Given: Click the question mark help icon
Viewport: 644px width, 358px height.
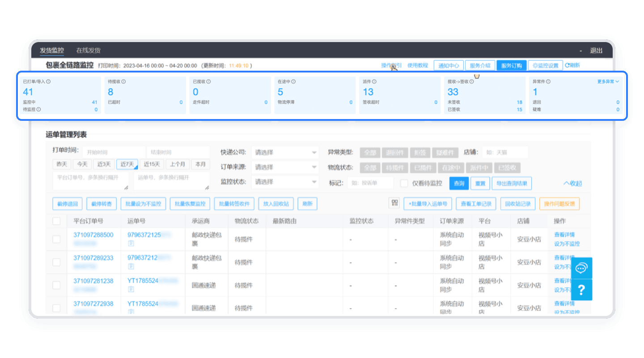Looking at the screenshot, I should (x=581, y=290).
